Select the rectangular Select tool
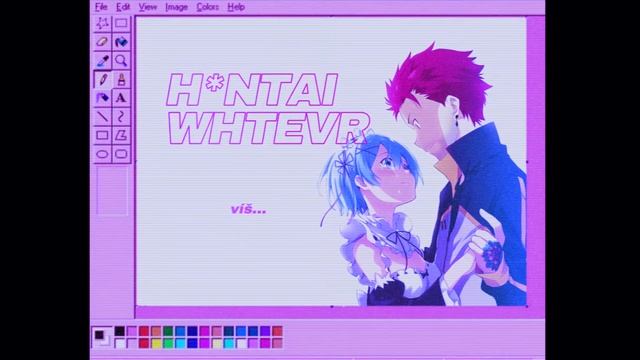Screen dimensions: 640x360 [x=121, y=23]
